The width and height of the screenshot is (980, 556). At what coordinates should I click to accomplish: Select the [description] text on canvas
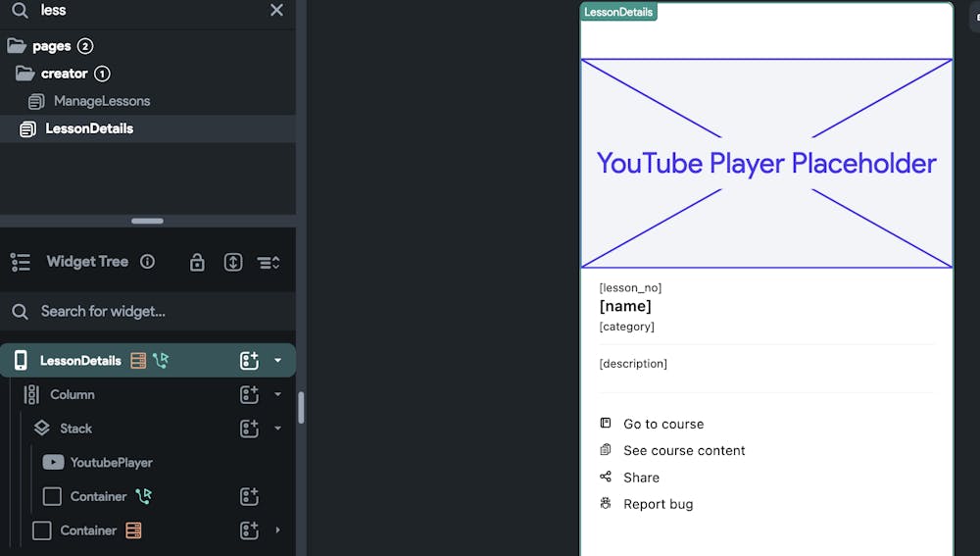pyautogui.click(x=632, y=364)
